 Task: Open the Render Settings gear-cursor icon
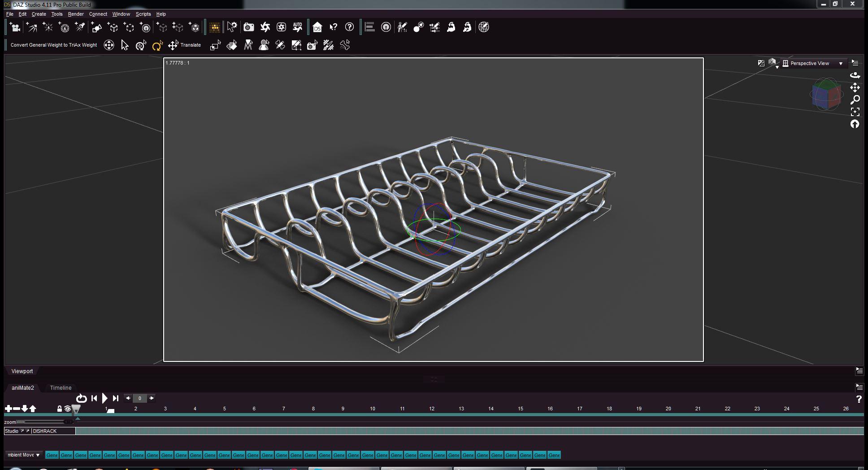[x=232, y=27]
